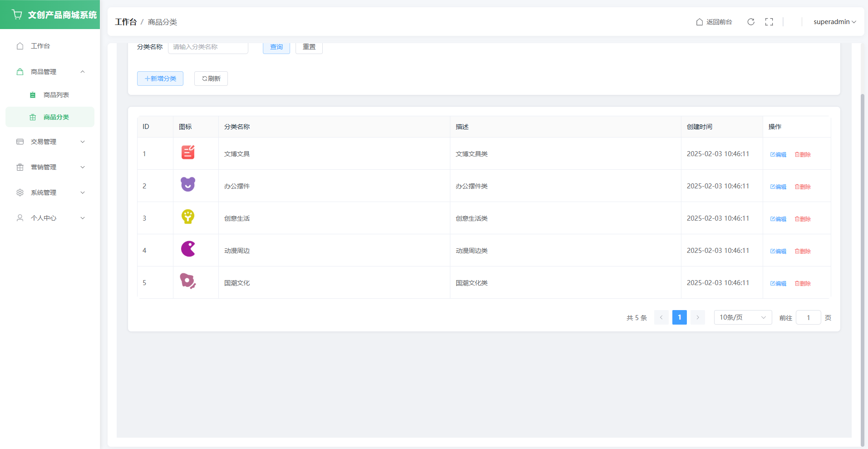Toggle fullscreen mode icon
868x449 pixels.
(769, 22)
